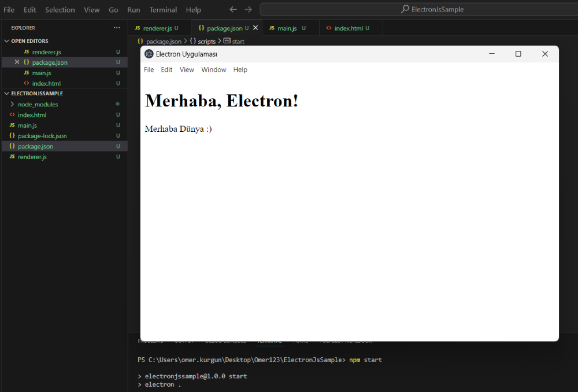The image size is (578, 392).
Task: Switch to the renderer.js editor tab
Action: pyautogui.click(x=160, y=28)
